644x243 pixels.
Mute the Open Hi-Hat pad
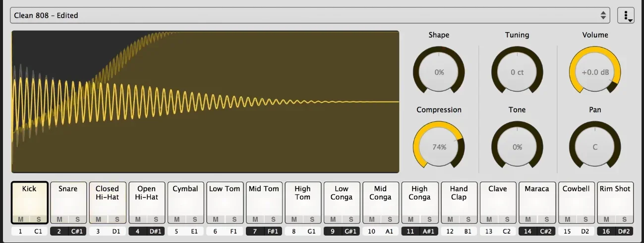[138, 219]
